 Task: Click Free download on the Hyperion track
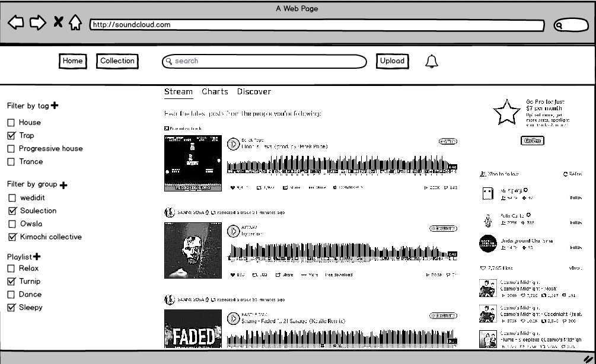(x=339, y=274)
